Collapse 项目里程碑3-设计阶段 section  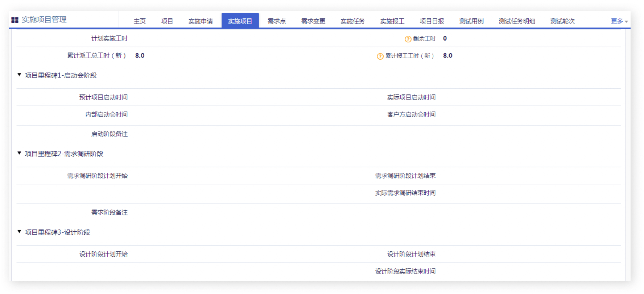pyautogui.click(x=20, y=232)
